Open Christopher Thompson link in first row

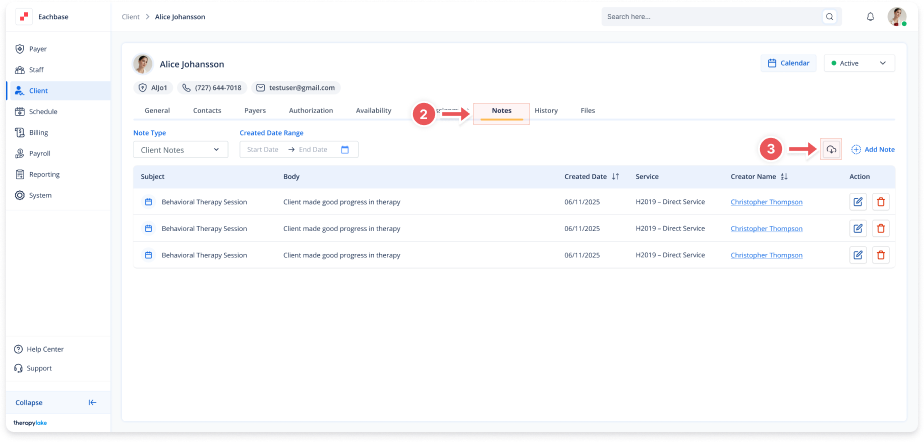point(766,201)
